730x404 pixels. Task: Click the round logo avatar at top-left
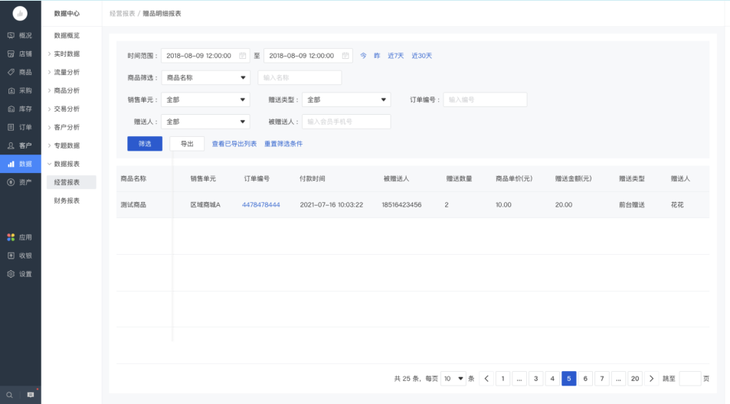click(20, 13)
